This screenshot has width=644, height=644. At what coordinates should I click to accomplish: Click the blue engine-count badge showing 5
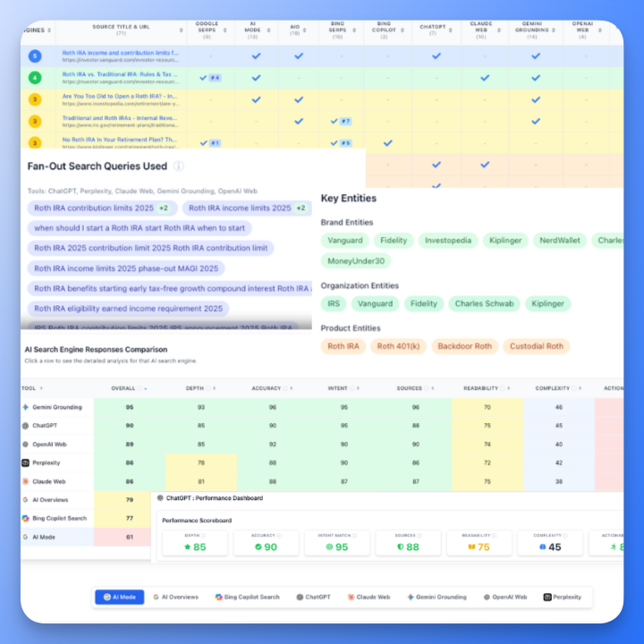tap(35, 55)
